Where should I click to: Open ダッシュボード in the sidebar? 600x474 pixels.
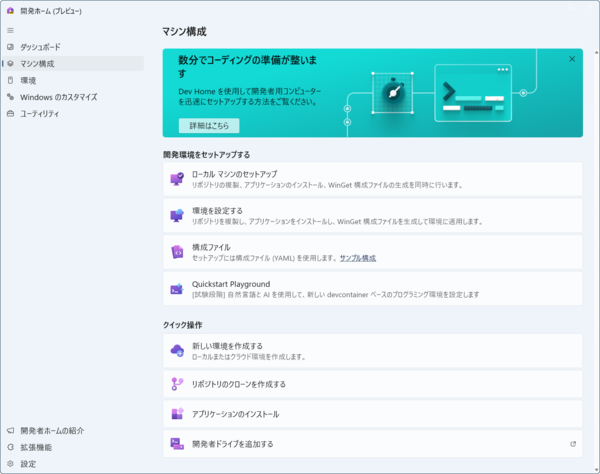coord(73,47)
